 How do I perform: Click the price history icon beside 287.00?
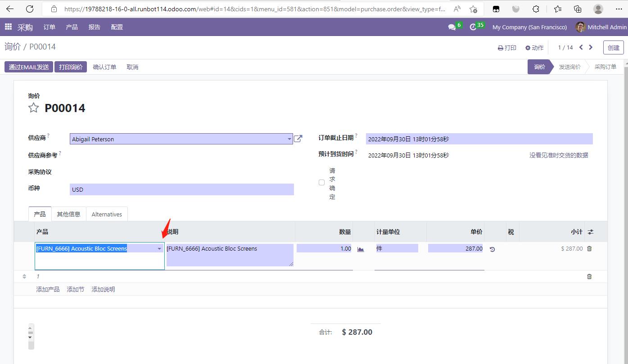point(492,249)
